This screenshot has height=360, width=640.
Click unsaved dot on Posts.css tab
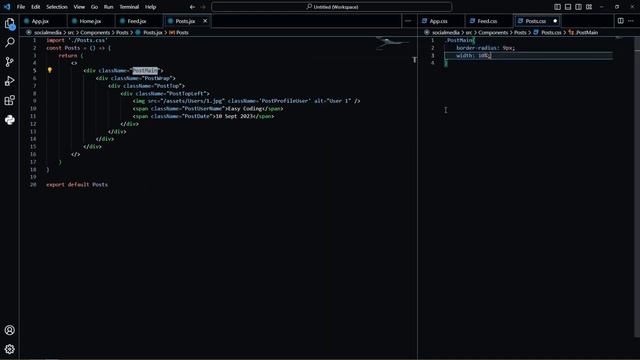[555, 21]
